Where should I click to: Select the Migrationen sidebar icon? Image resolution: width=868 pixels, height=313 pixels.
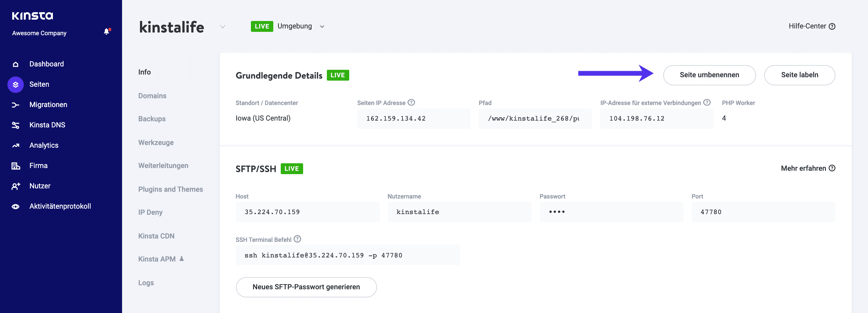[x=15, y=104]
